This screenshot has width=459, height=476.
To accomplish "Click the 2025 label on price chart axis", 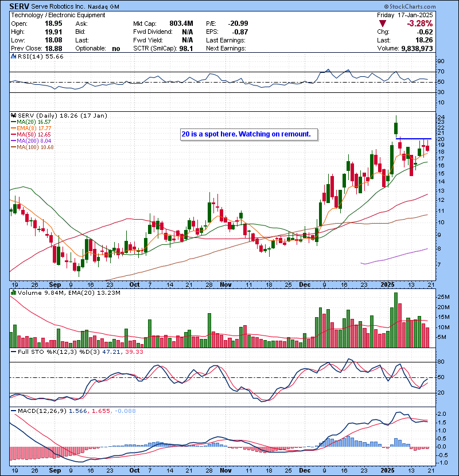I will point(388,285).
